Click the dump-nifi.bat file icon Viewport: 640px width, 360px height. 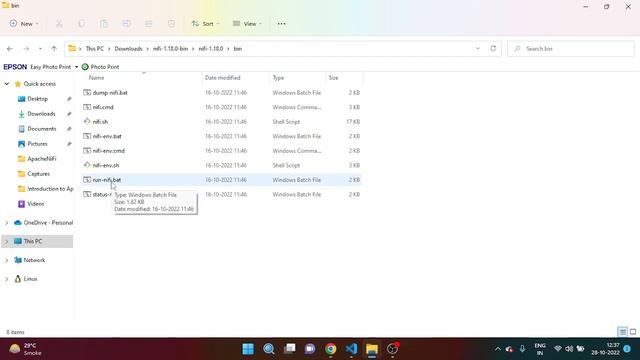[87, 93]
